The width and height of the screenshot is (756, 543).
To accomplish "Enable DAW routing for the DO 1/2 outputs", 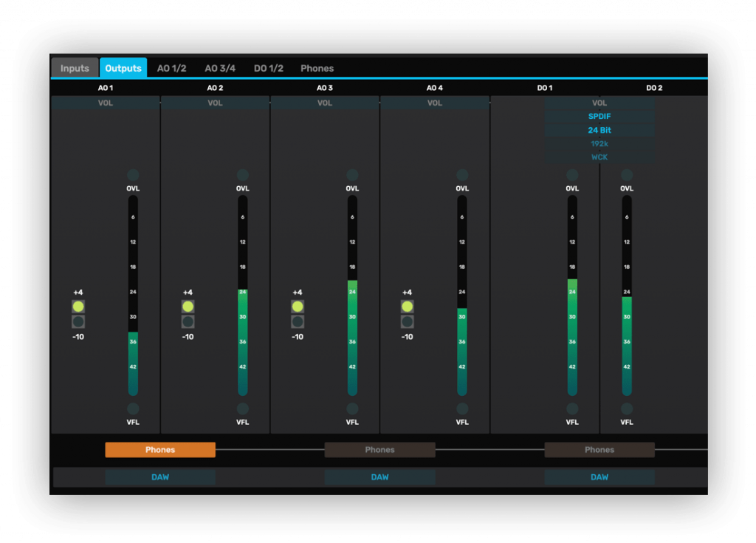I will [x=599, y=477].
